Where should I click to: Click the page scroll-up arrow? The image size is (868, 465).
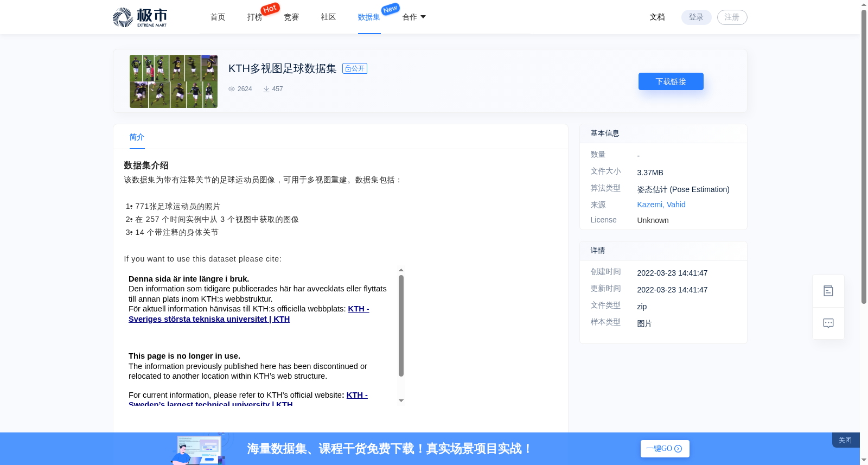(x=864, y=4)
